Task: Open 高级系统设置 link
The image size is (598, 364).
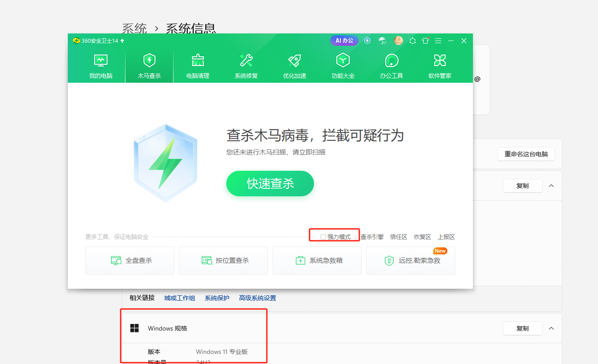Action: (x=258, y=298)
